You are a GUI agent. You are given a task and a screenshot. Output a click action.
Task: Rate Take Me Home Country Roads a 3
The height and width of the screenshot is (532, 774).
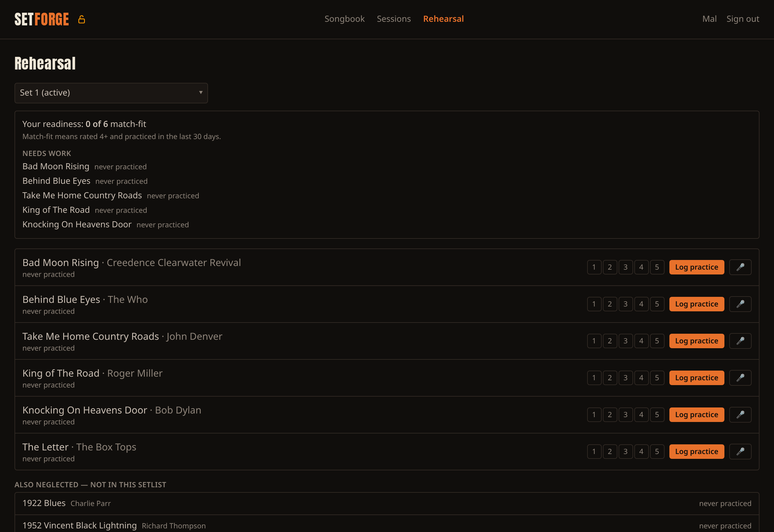coord(625,341)
